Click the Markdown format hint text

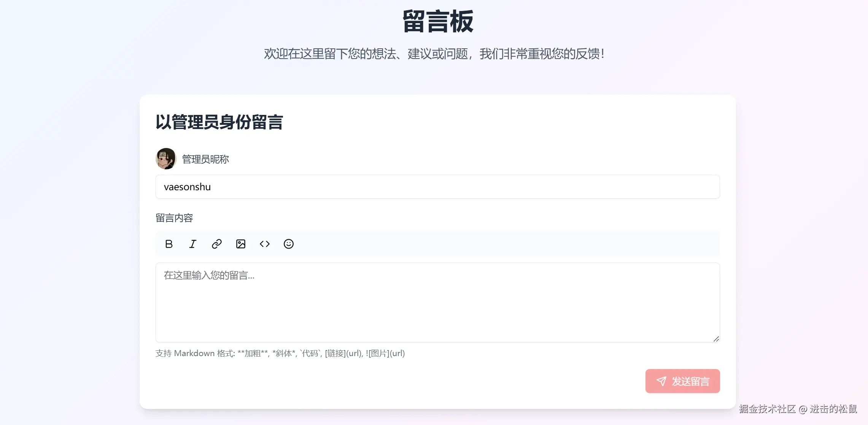click(280, 353)
